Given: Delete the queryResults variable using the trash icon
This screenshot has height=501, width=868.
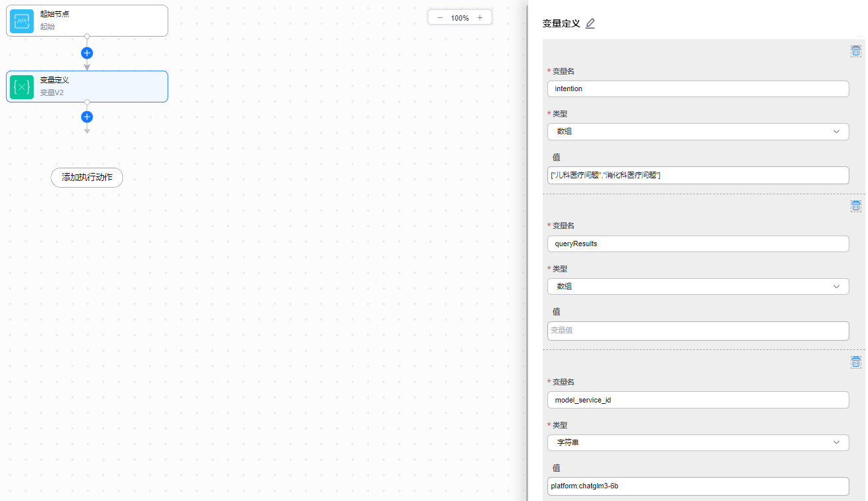Looking at the screenshot, I should pos(855,206).
